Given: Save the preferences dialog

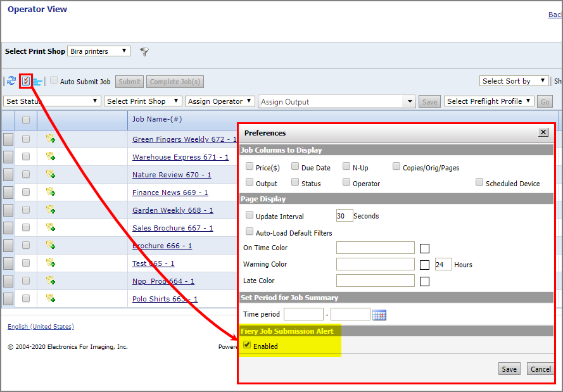Looking at the screenshot, I should point(509,369).
